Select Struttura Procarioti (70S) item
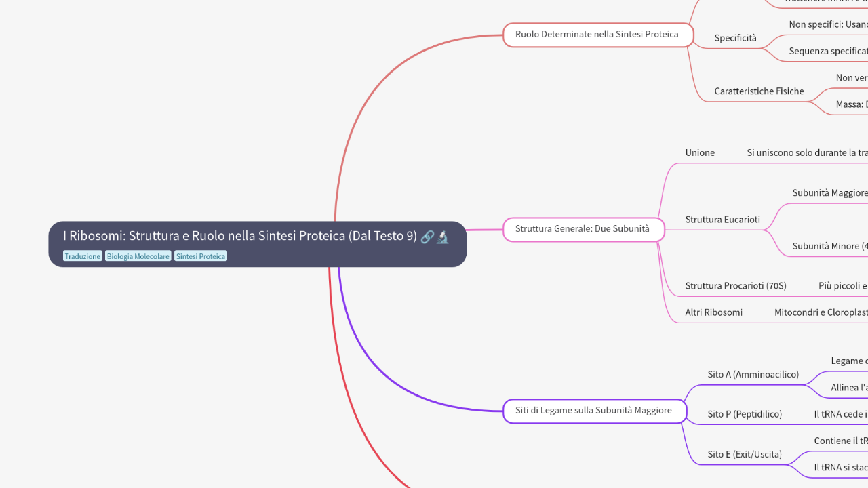Image resolution: width=868 pixels, height=488 pixels. pos(736,286)
